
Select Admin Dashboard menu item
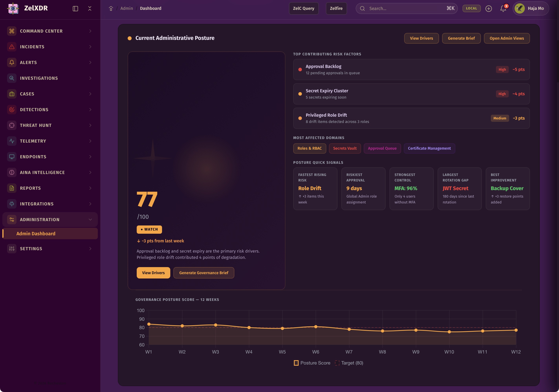[36, 234]
